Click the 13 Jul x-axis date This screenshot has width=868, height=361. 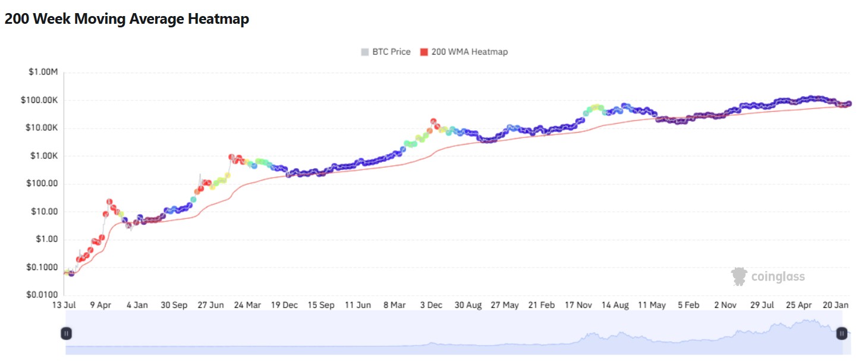pyautogui.click(x=64, y=305)
